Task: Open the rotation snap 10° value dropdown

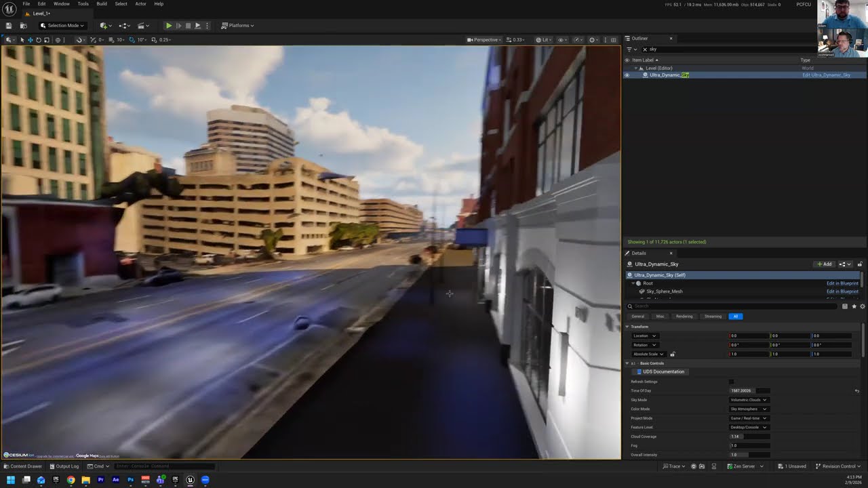Action: click(x=142, y=40)
